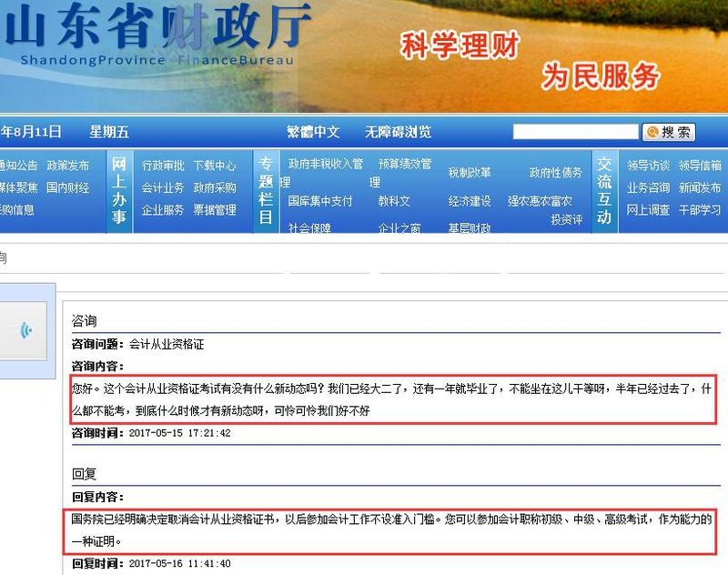Open the 领导信箱 link
Screen dimensions: 728x575
(701, 164)
